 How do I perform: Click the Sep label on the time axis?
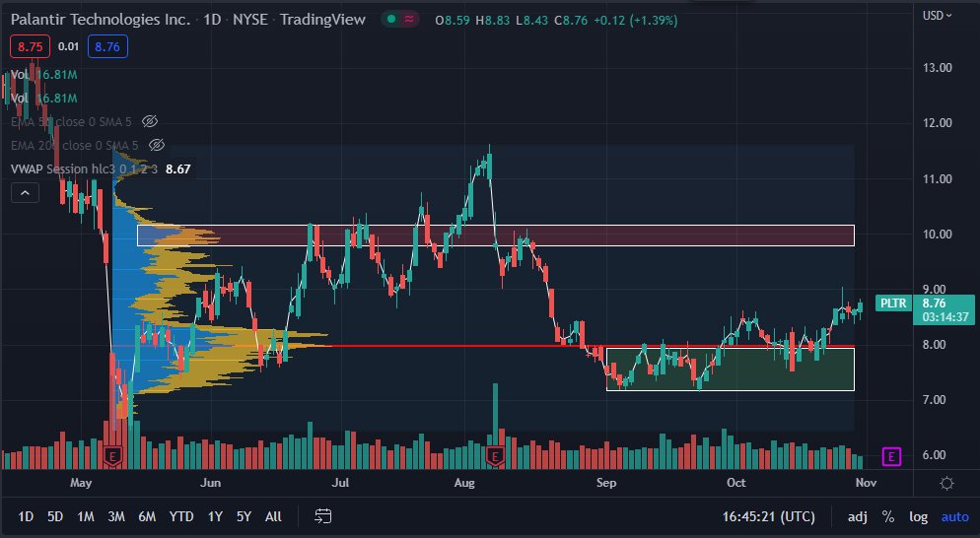[x=606, y=483]
